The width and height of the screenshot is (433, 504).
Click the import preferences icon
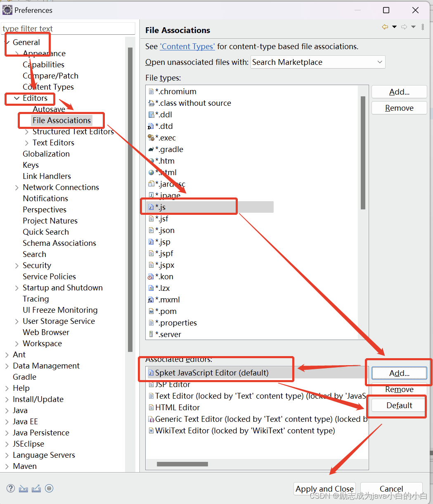[x=24, y=488]
